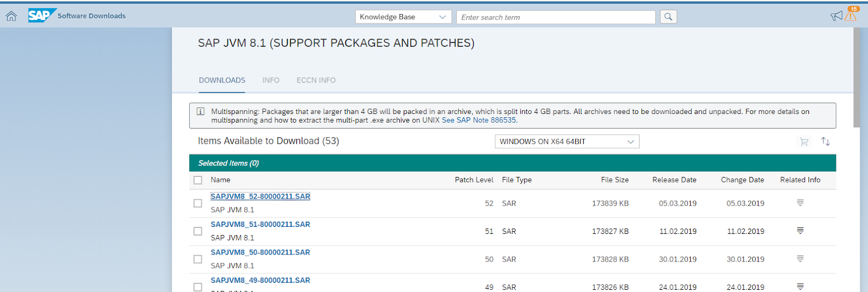Open the WINDOWS ON X64 64BIT dropdown
The width and height of the screenshot is (868, 292).
coord(567,142)
